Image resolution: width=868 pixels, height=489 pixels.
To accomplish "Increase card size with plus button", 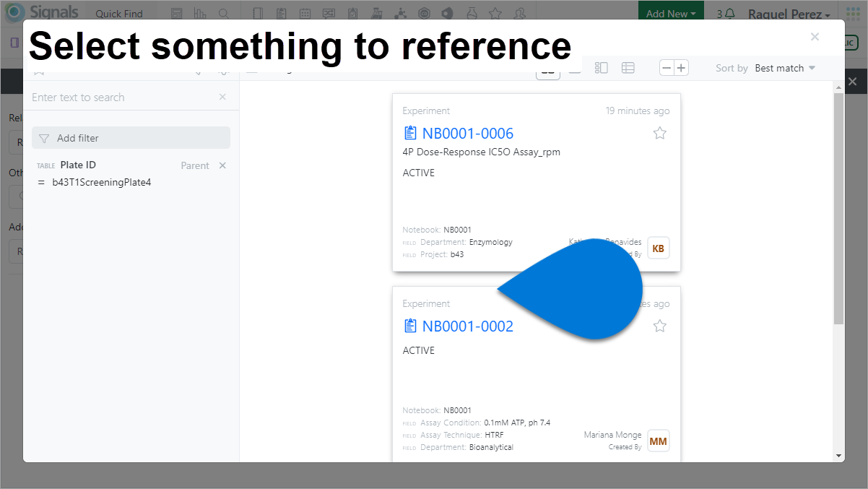I will 681,68.
